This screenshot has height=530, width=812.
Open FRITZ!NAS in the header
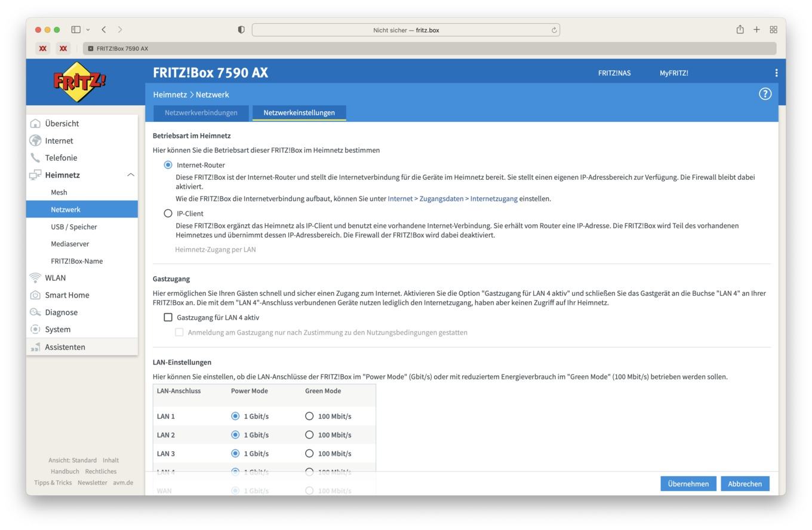[x=614, y=73]
